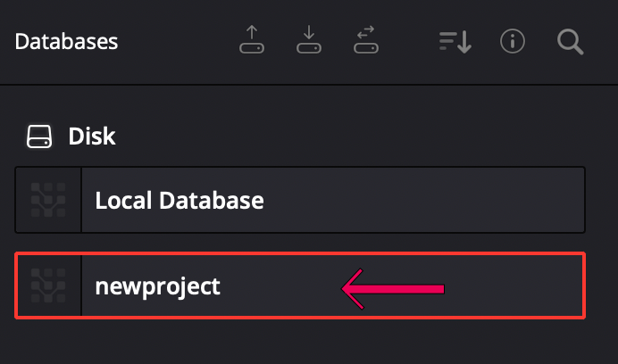Viewport: 618px width, 364px height.
Task: Click empty right side of Local Database row
Action: 433,200
